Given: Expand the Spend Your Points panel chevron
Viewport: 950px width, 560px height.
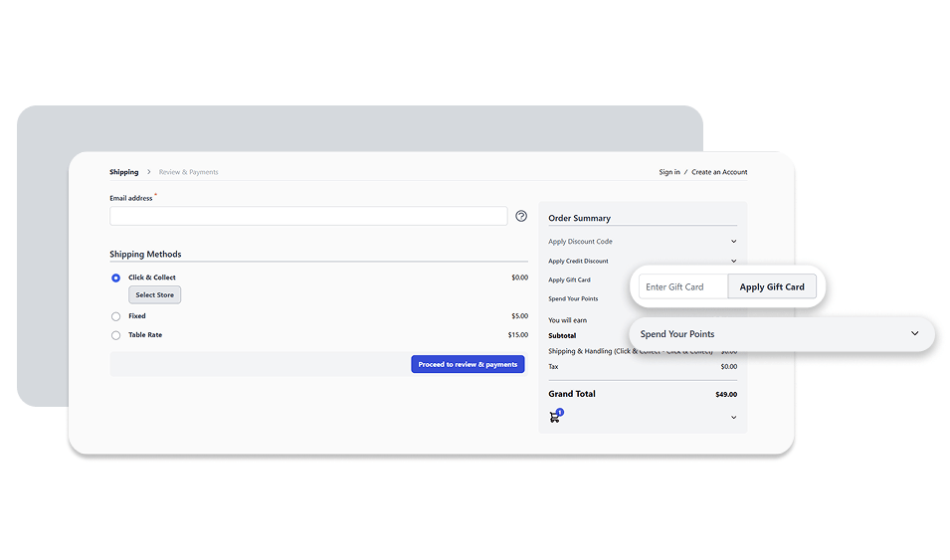Looking at the screenshot, I should [915, 333].
